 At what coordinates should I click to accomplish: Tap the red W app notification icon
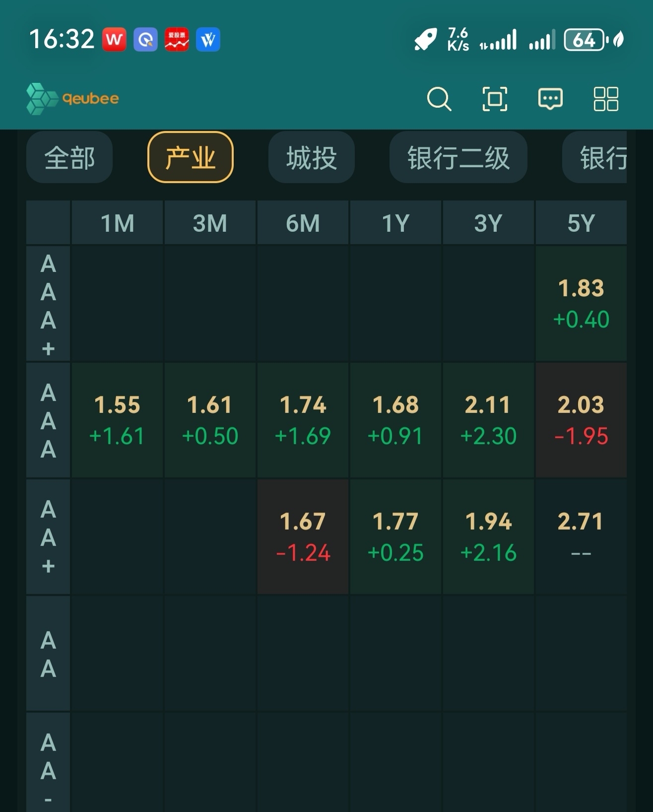tap(114, 40)
